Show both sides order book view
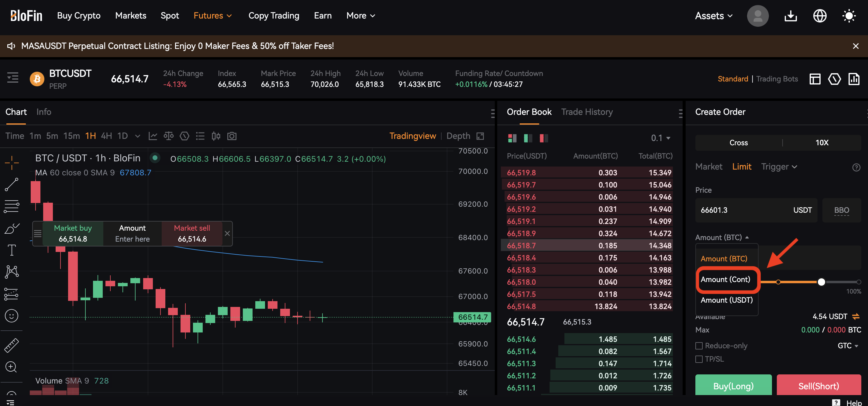868x406 pixels. tap(512, 138)
